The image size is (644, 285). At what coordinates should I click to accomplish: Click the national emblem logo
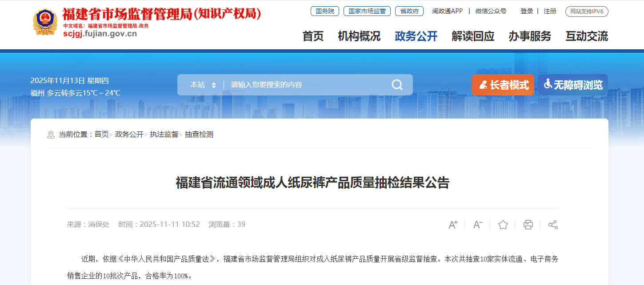[45, 22]
